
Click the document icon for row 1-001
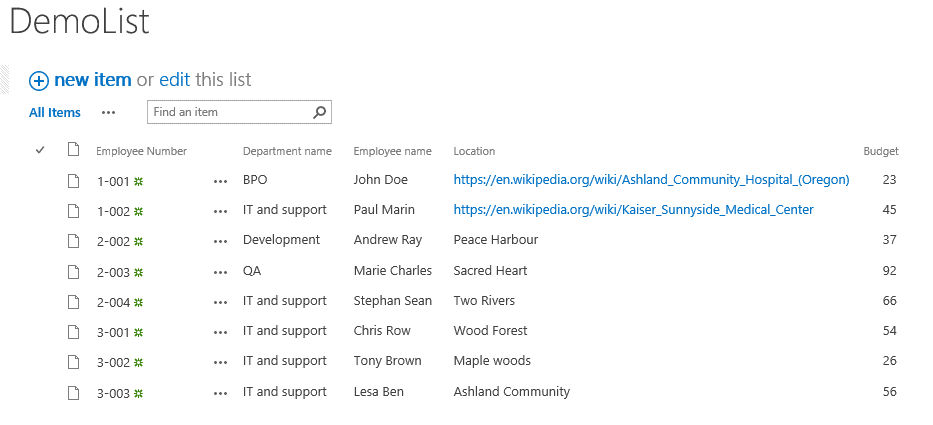[73, 180]
